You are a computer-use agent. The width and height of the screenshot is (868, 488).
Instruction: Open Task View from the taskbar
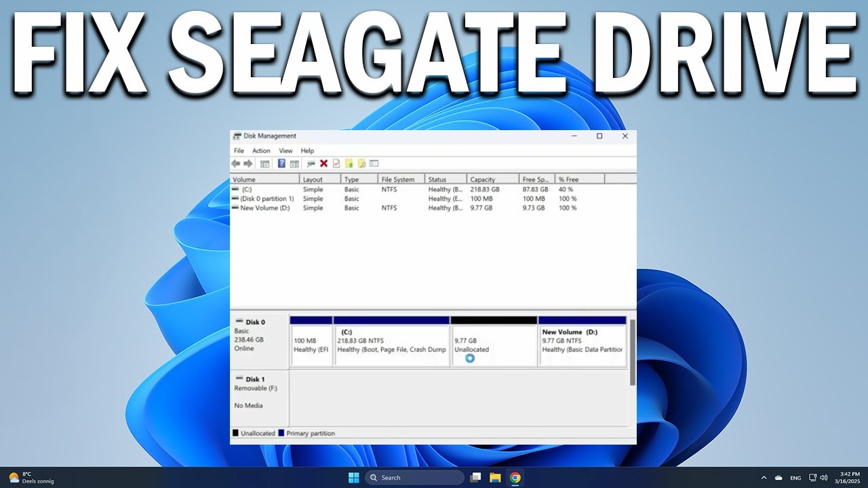(476, 478)
